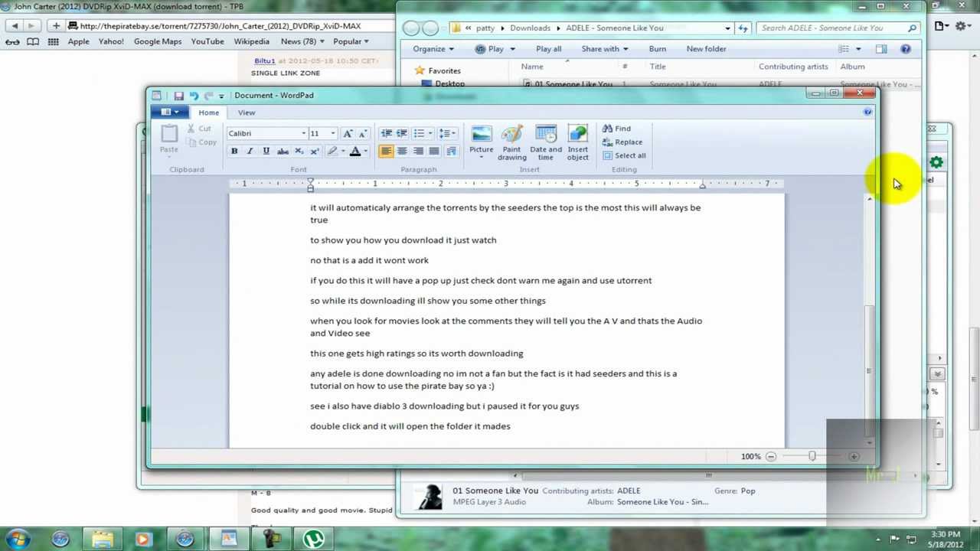980x551 pixels.
Task: Click the Redo arrow in WordPad
Action: click(x=208, y=96)
